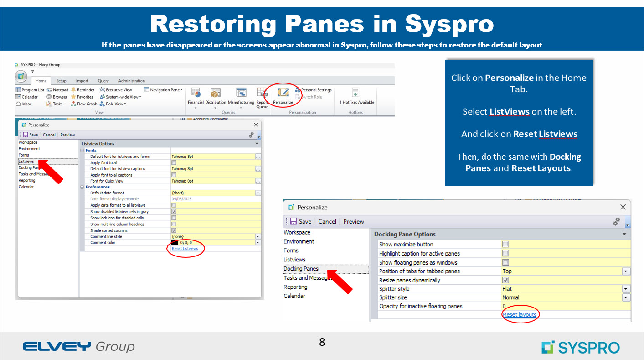Click the Reset layouts link
The width and height of the screenshot is (644, 360).
coord(520,315)
